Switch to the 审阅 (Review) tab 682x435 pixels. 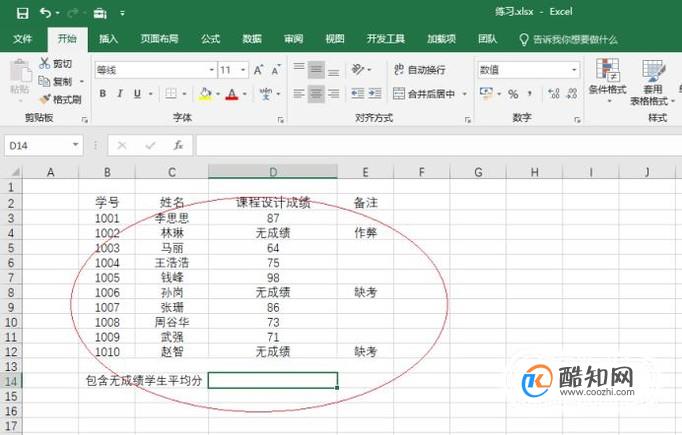pos(294,39)
